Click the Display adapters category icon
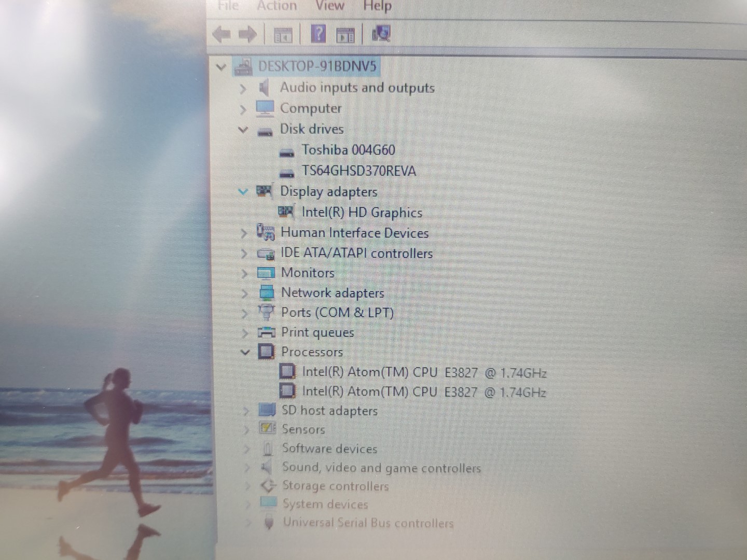 pyautogui.click(x=265, y=191)
